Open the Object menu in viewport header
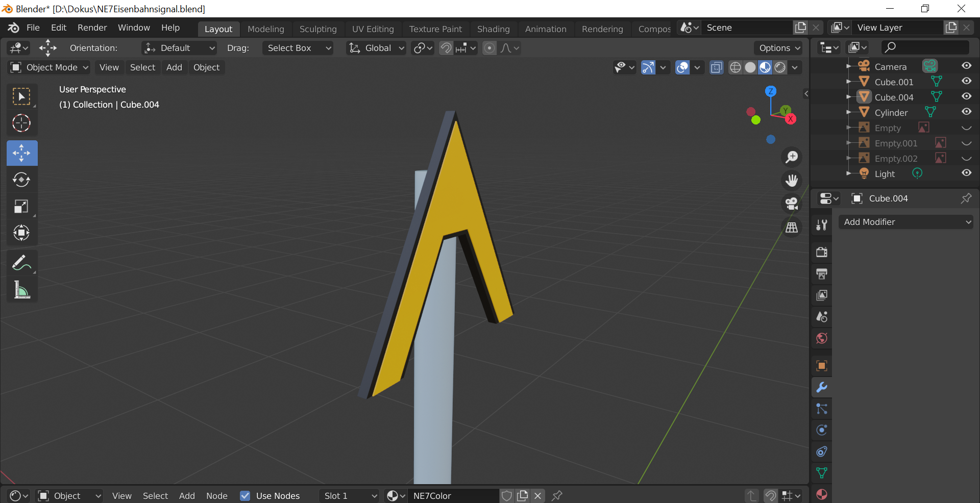Viewport: 980px width, 503px height. click(x=206, y=67)
